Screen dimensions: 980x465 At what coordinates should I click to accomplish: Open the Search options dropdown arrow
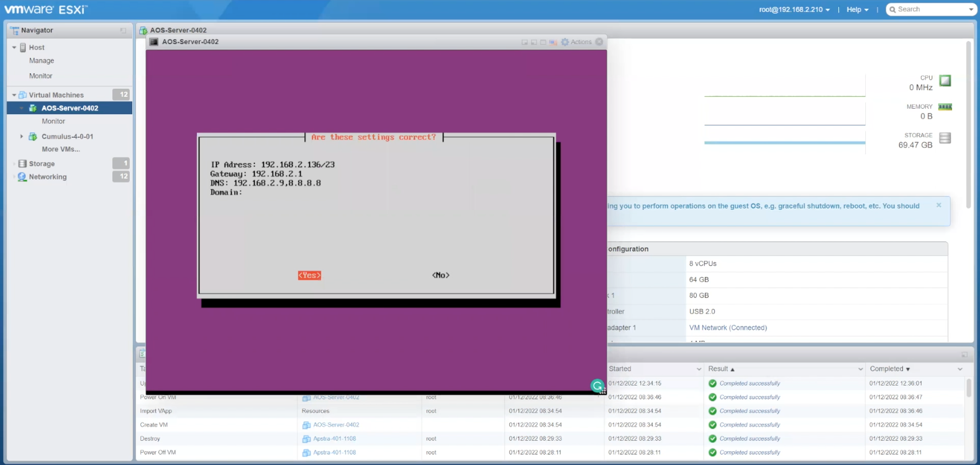coord(971,10)
